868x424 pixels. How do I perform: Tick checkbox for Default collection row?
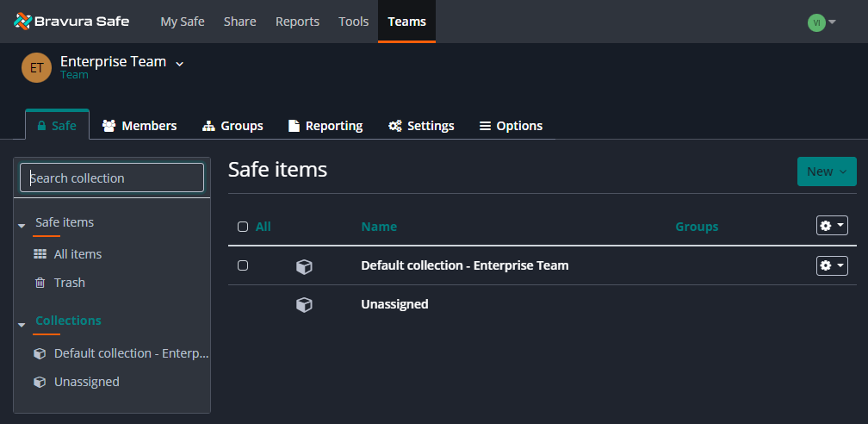click(x=243, y=265)
